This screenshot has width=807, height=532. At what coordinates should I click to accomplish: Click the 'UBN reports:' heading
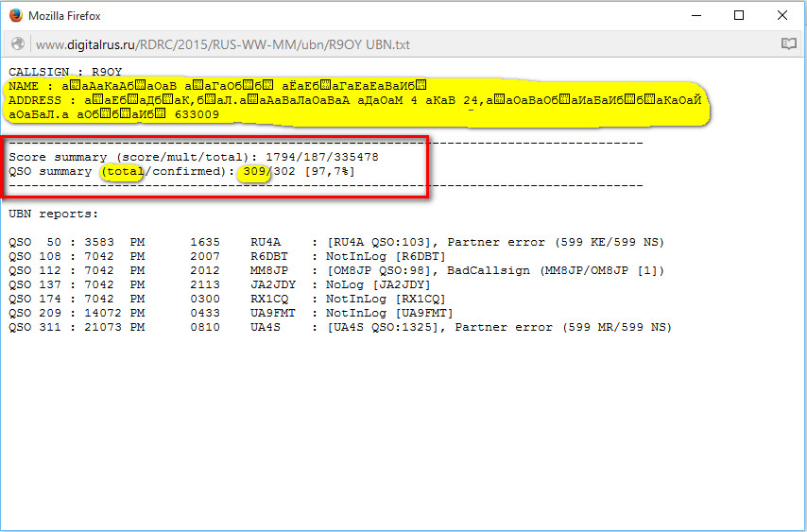52,214
